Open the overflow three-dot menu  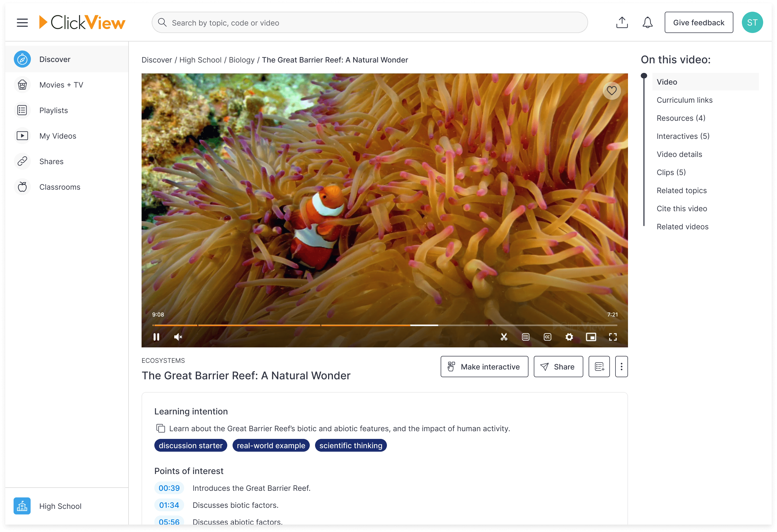click(622, 366)
